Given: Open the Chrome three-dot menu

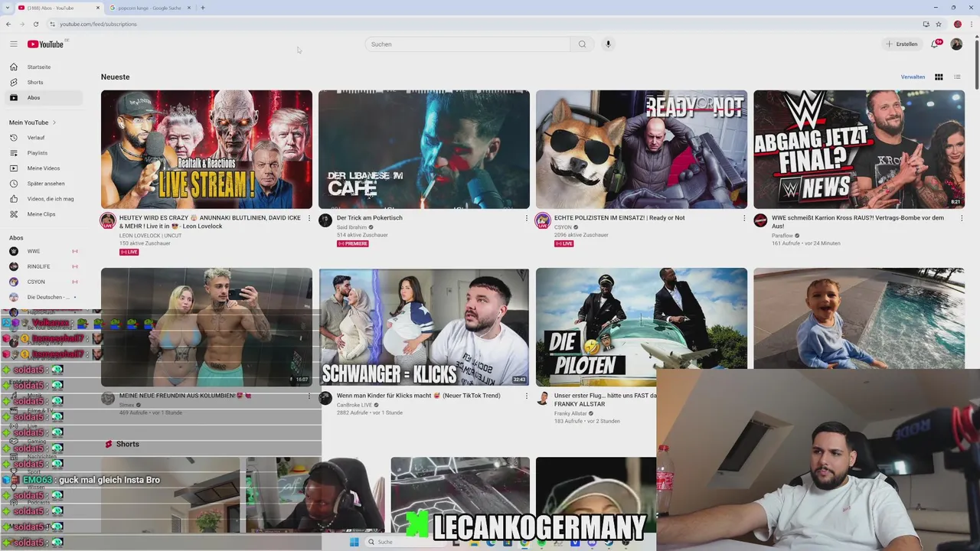Looking at the screenshot, I should click(971, 24).
